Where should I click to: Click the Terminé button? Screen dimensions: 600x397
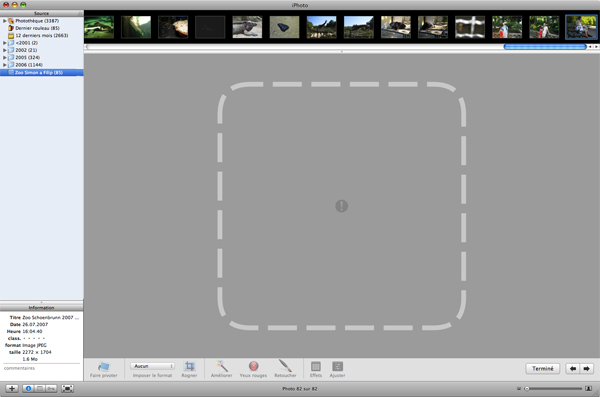click(x=543, y=369)
